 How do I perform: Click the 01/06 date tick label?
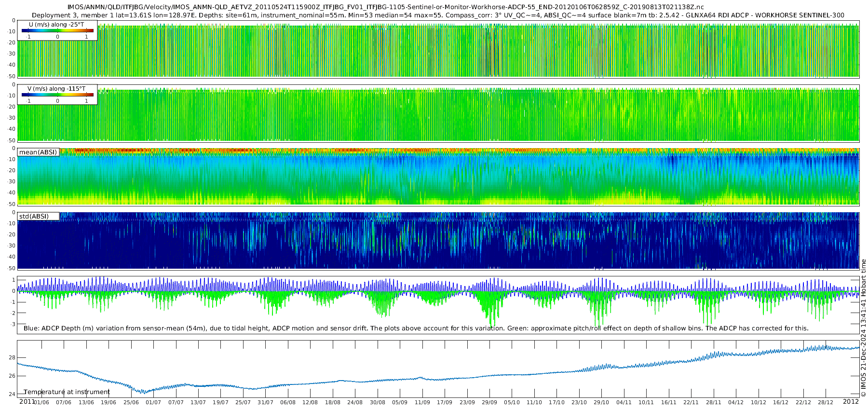coord(41,402)
